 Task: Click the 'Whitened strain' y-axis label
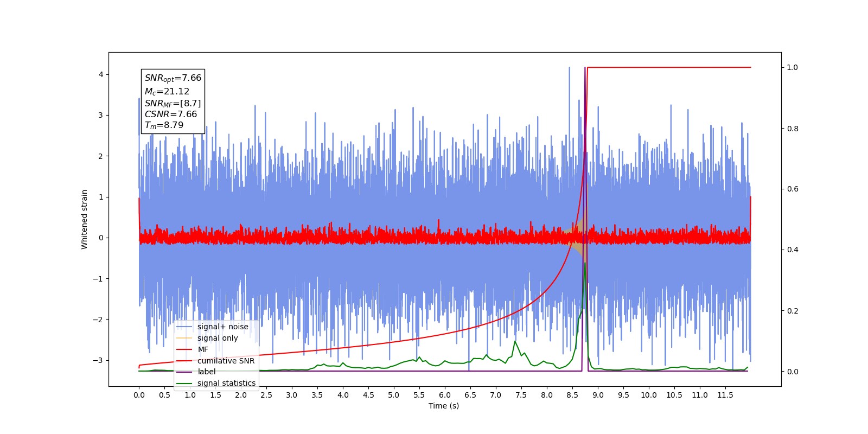85,219
